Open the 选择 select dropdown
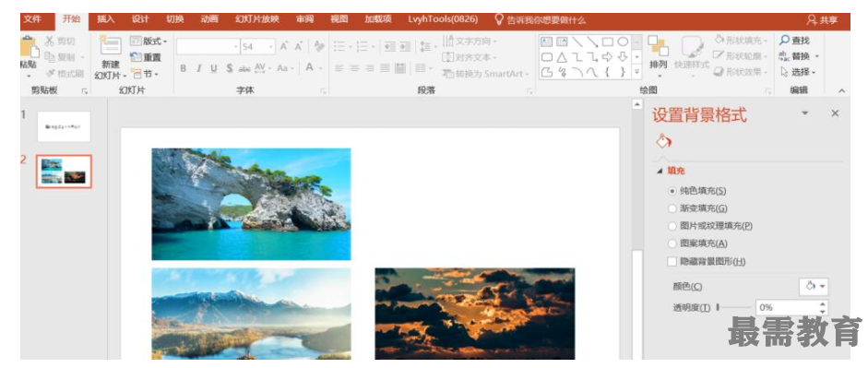Screen dimensions: 868x368 pos(798,72)
